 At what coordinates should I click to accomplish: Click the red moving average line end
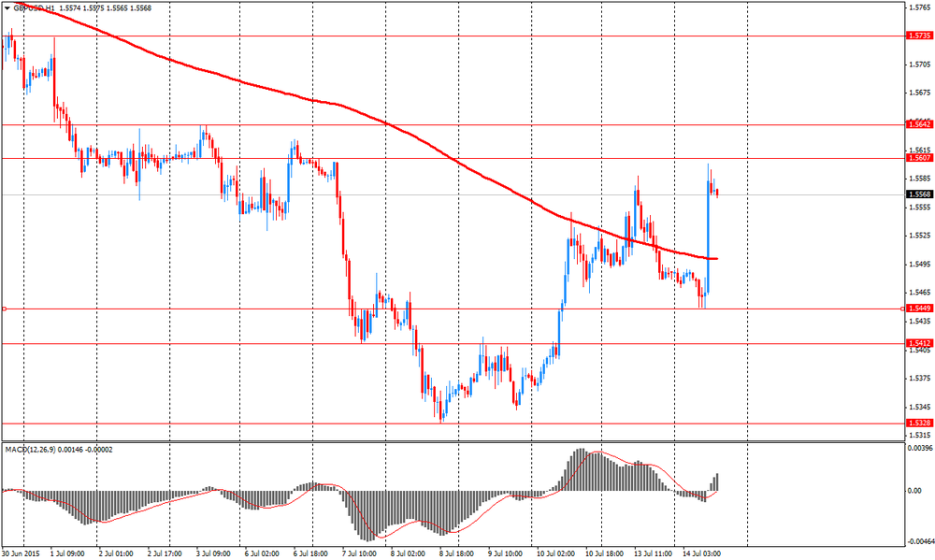coord(716,259)
